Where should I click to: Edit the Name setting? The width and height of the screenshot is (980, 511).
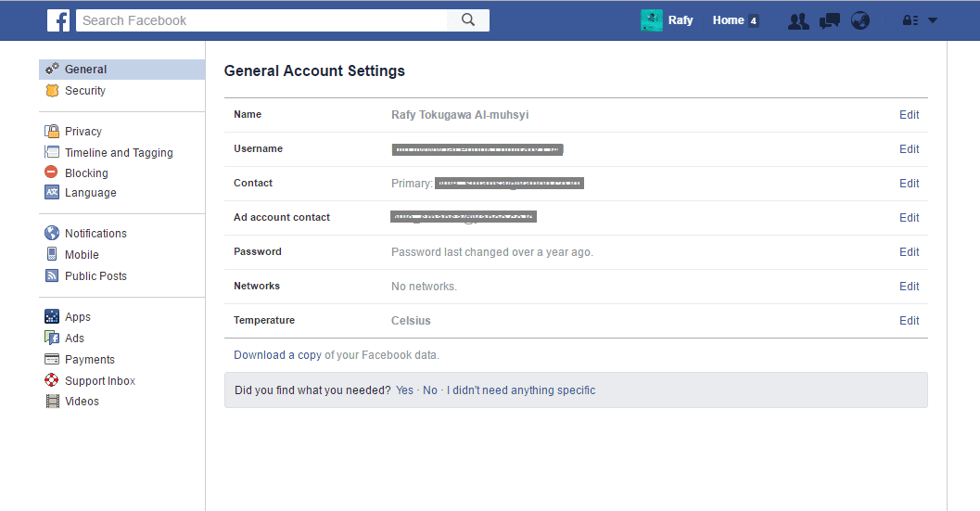click(x=909, y=115)
